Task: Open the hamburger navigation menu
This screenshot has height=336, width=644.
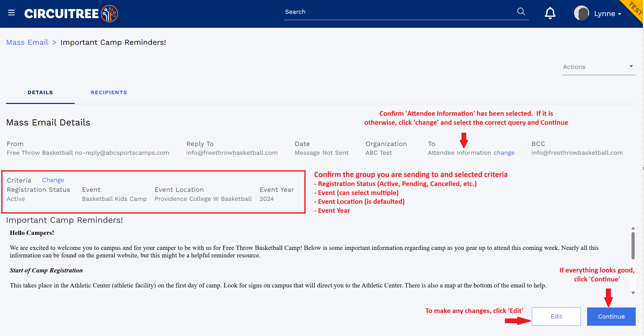Action: (11, 13)
